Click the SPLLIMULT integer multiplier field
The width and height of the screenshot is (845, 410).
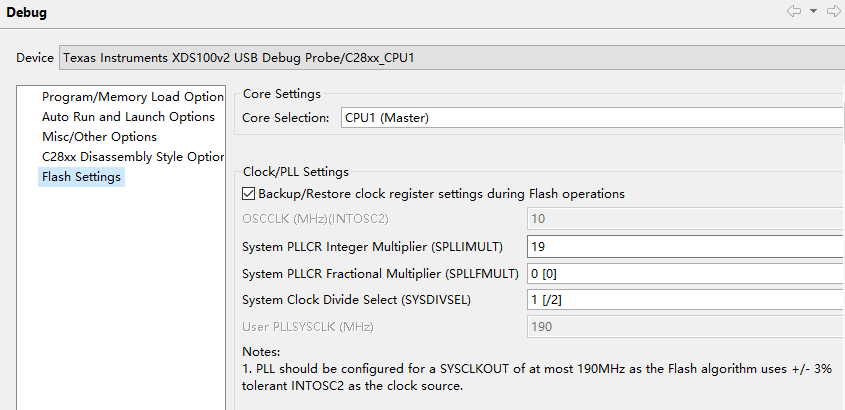685,246
